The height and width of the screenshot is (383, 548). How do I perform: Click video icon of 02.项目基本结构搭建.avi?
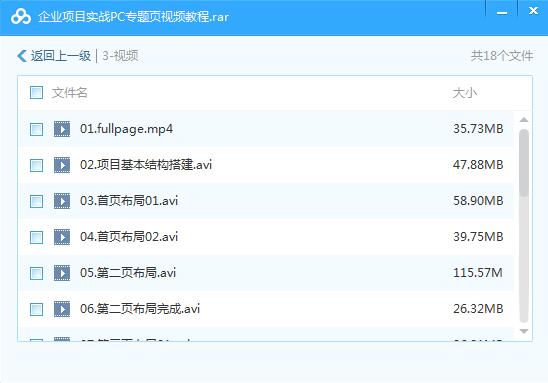coord(62,165)
